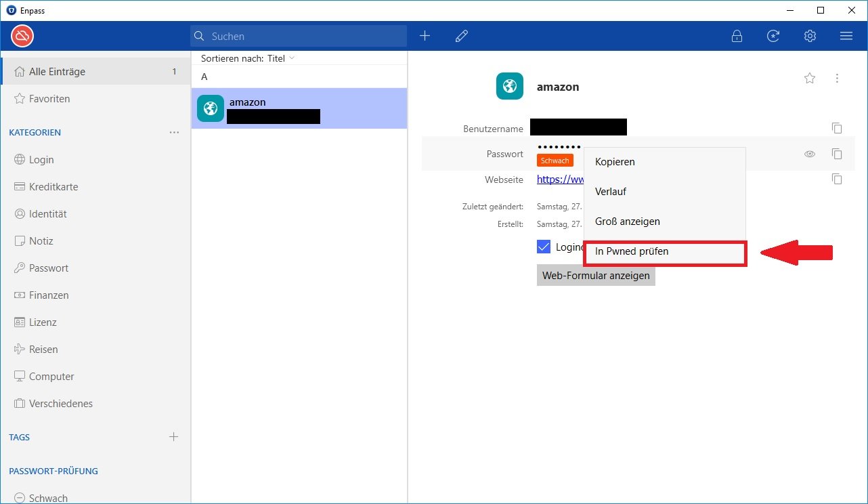Image resolution: width=868 pixels, height=504 pixels.
Task: Toggle the Login checkbox
Action: pyautogui.click(x=544, y=247)
